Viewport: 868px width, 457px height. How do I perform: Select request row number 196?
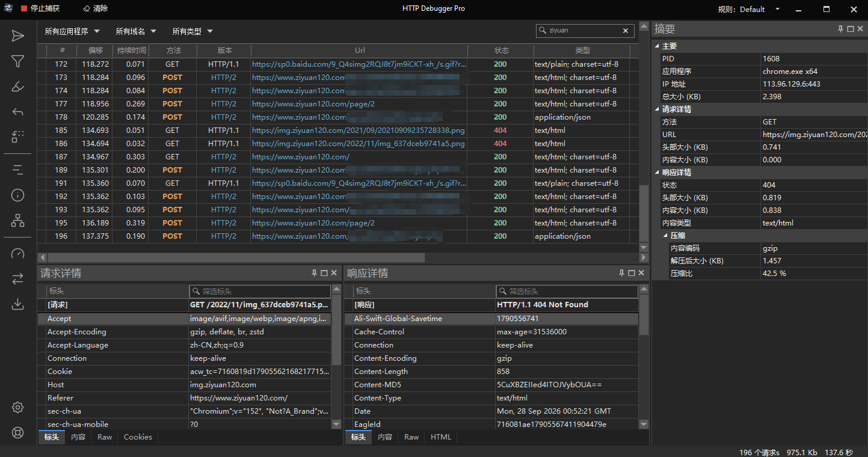coord(338,236)
